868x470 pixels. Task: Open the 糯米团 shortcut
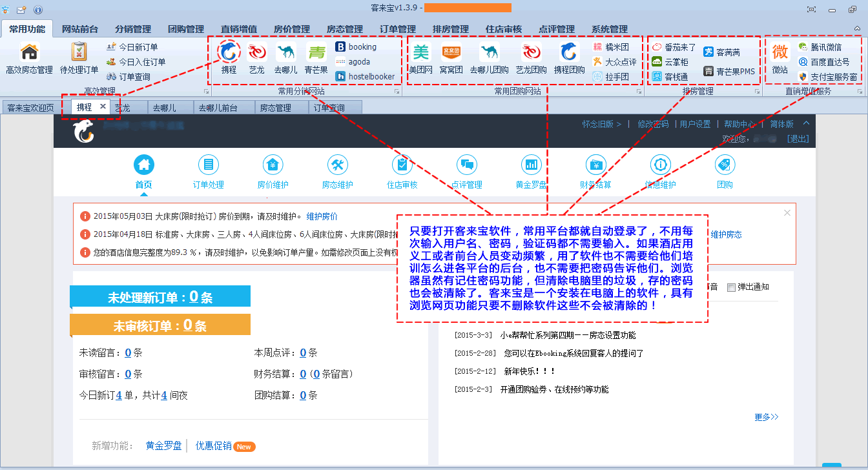[610, 47]
